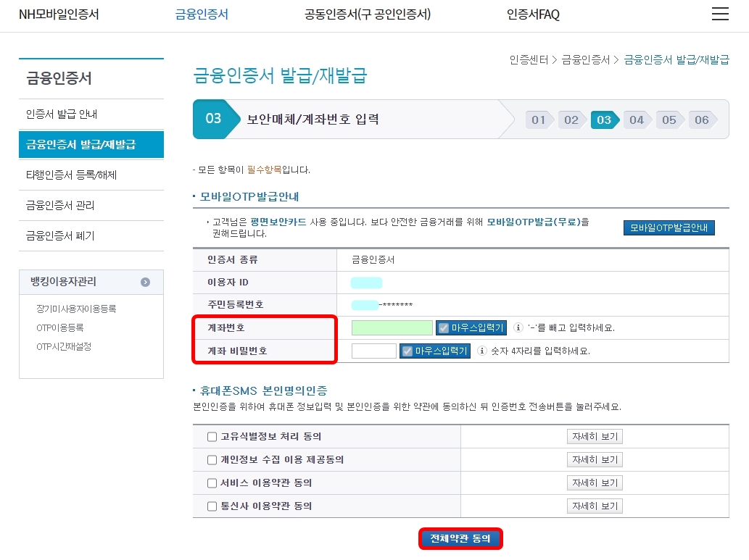Enable the 개인정보 수집 이용 제공동의 agreement
This screenshot has height=560, width=749.
212,459
